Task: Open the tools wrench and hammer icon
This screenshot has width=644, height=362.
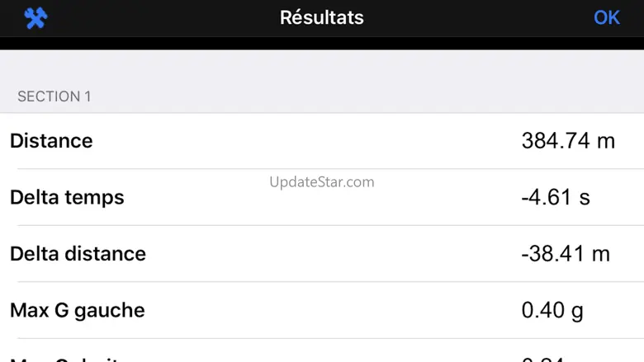Action: coord(36,18)
